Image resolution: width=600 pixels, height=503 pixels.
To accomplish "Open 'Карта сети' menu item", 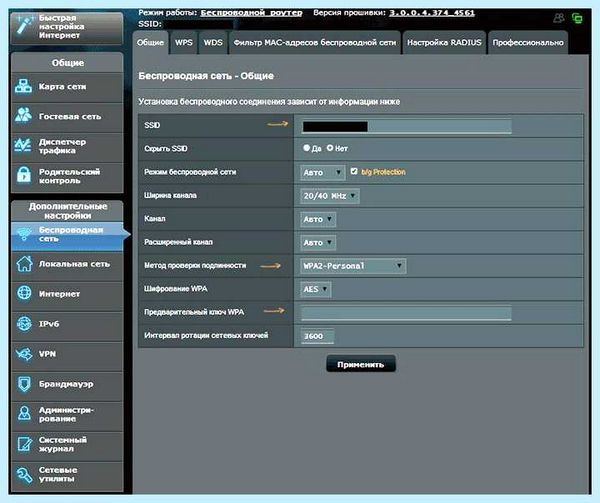I will [x=67, y=87].
